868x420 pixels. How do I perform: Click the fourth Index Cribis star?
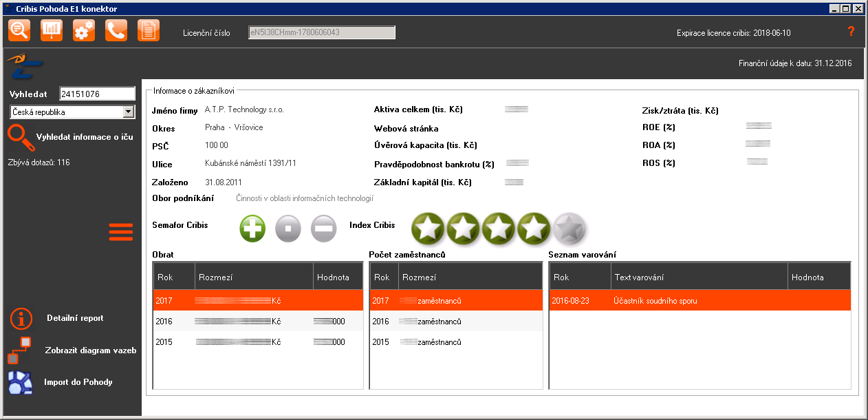(x=534, y=227)
